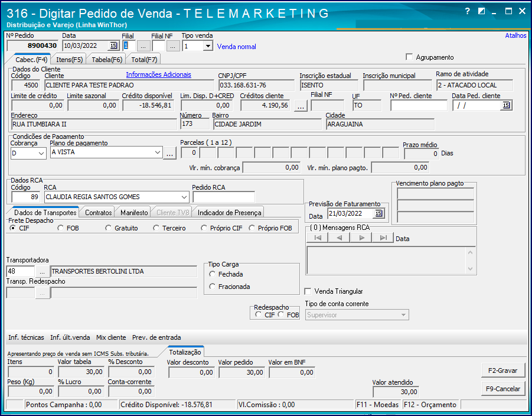This screenshot has height=416, width=532.
Task: Click the Nº Ped. cliente input field
Action: pyautogui.click(x=419, y=106)
